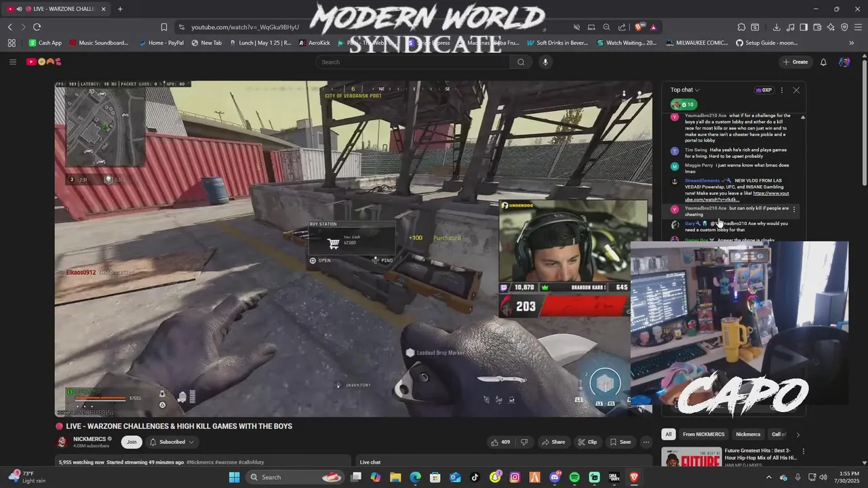Open the Cash App bookmark
Screen dimensions: 868x488
45,43
